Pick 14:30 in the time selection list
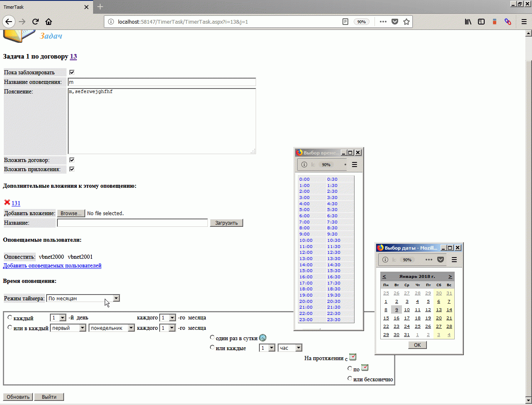532x405 pixels. click(334, 265)
